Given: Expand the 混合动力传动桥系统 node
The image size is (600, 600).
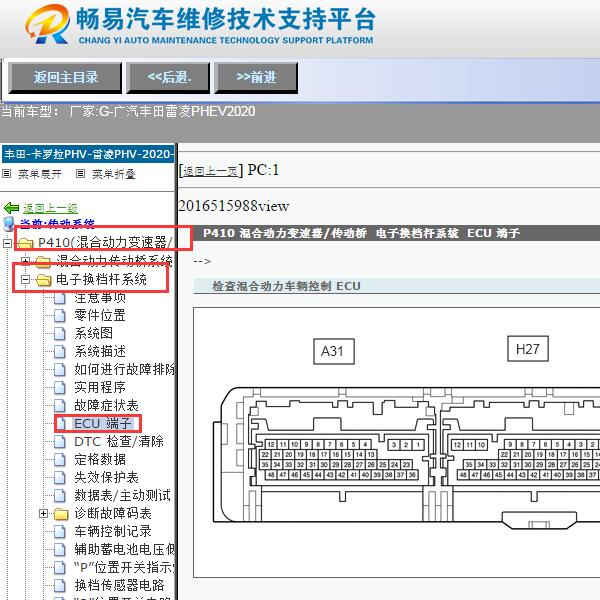Looking at the screenshot, I should [25, 261].
